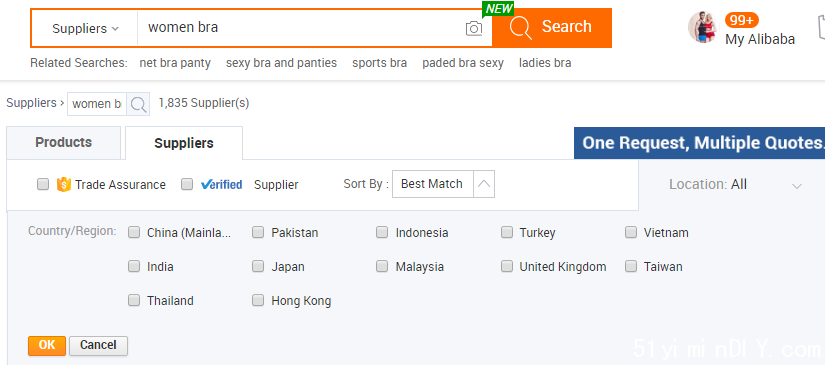The image size is (825, 365).
Task: Click the Trade Assurance shield icon
Action: point(63,185)
